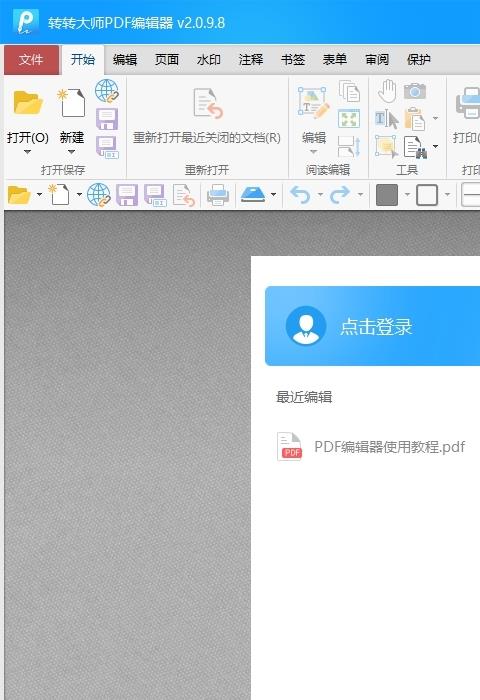The width and height of the screenshot is (480, 700).
Task: Expand the 打开(O) dropdown arrow
Action: click(x=27, y=152)
